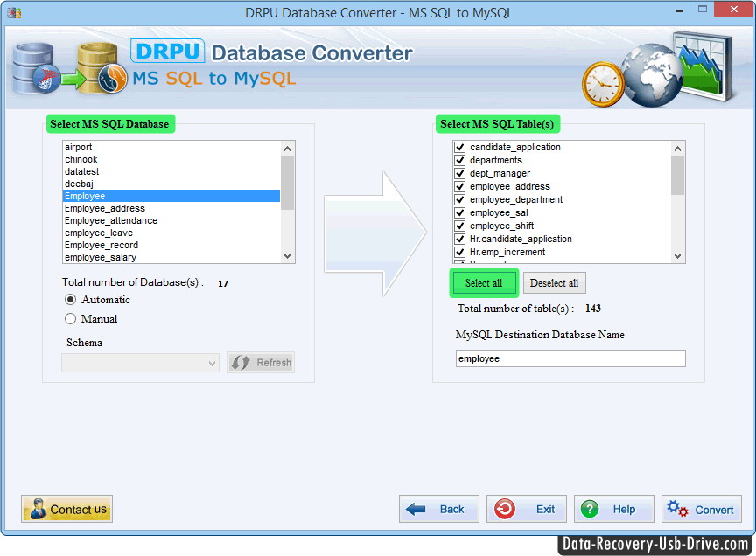Screen dimensions: 756x556
Task: Uncheck the employee_department checkbox
Action: click(460, 199)
